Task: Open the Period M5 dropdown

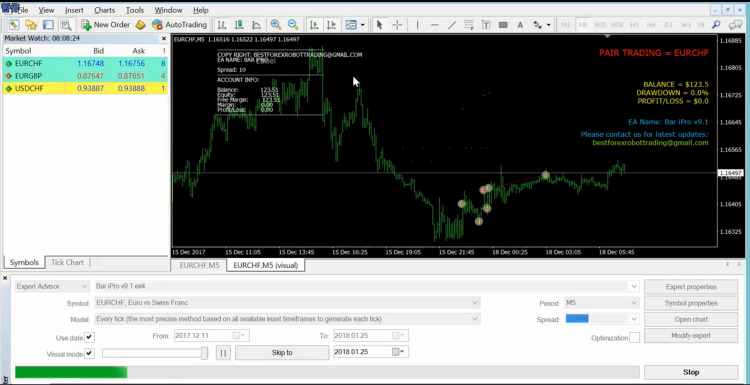Action: pyautogui.click(x=601, y=303)
